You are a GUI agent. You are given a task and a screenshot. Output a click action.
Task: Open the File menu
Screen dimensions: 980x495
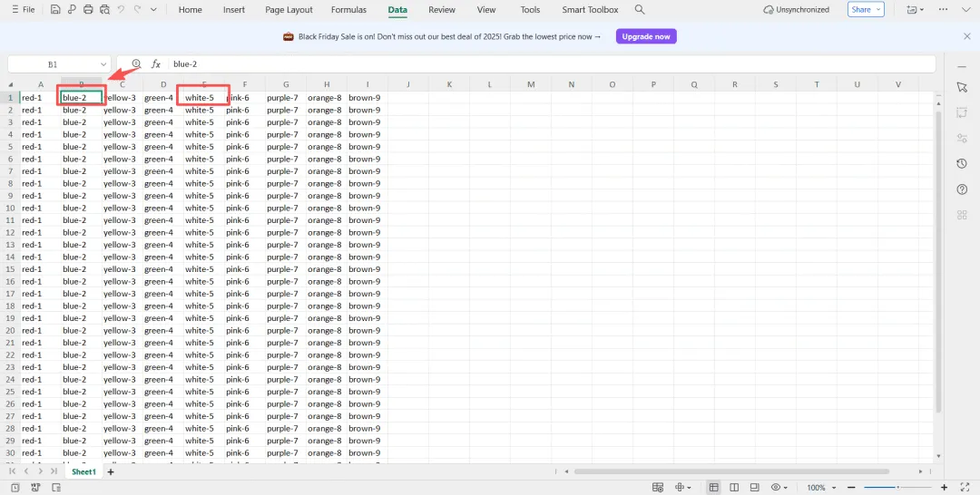23,10
